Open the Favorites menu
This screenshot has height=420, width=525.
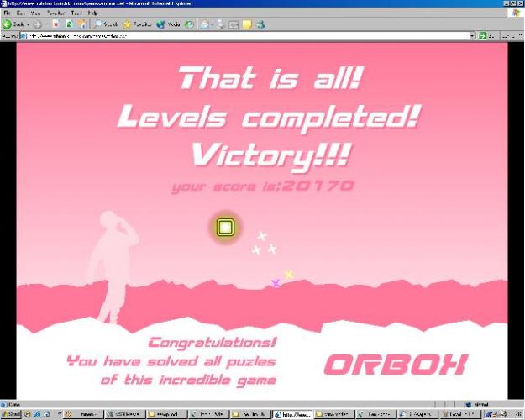(55, 13)
